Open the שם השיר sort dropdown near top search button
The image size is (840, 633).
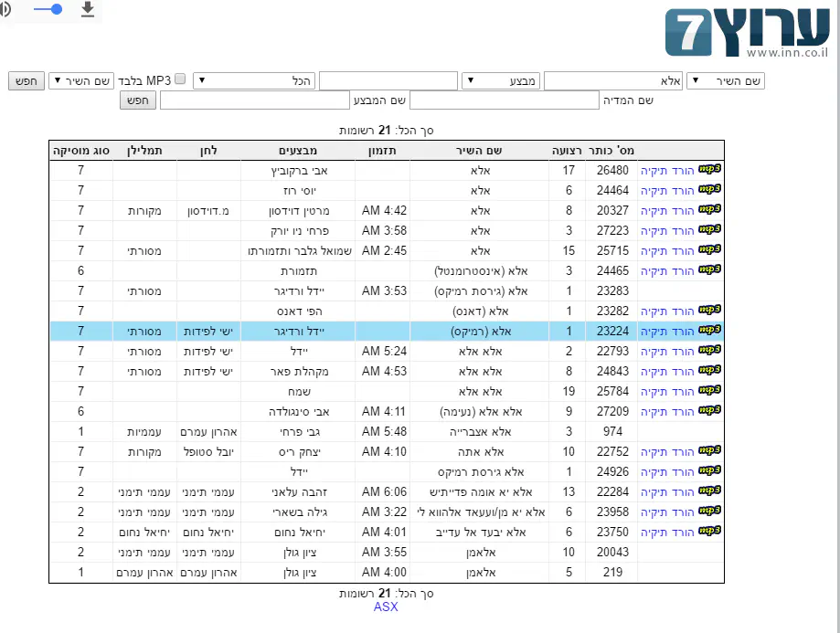coord(80,81)
